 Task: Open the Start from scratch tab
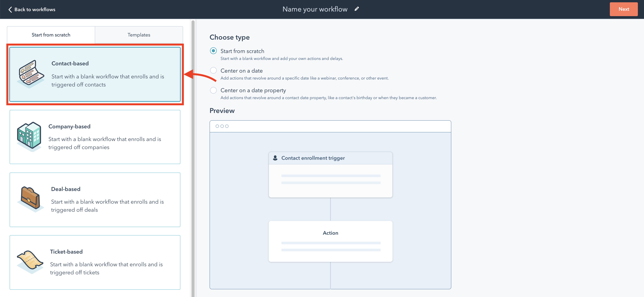(51, 35)
